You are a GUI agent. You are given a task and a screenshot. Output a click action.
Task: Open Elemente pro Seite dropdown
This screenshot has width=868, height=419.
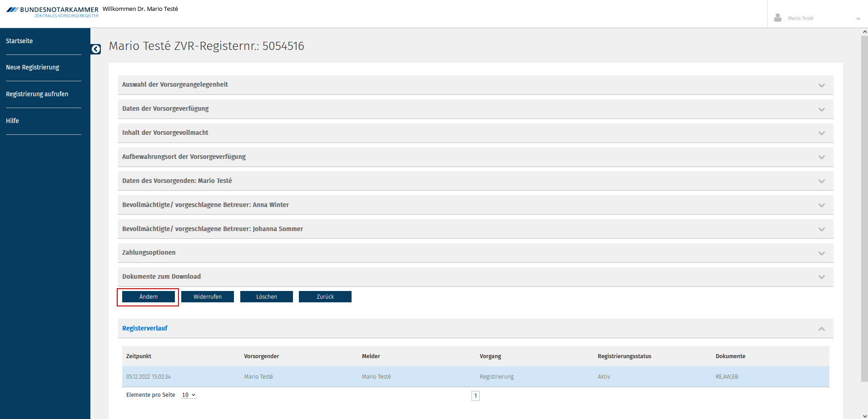click(x=188, y=395)
